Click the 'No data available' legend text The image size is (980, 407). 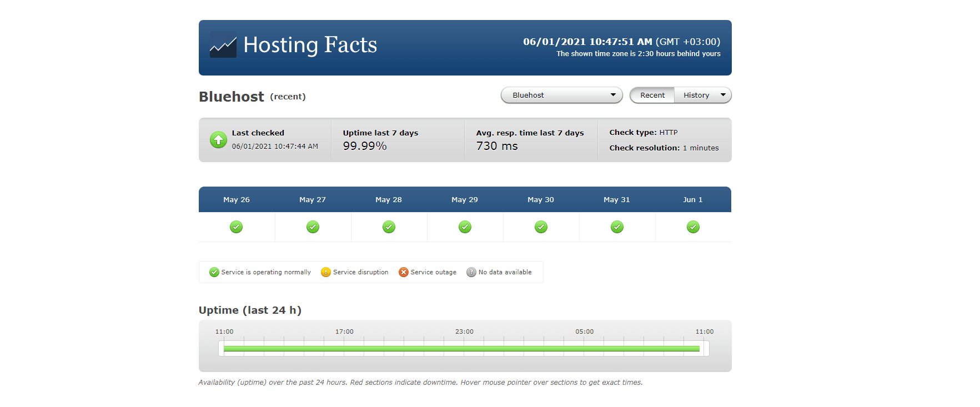tap(505, 272)
